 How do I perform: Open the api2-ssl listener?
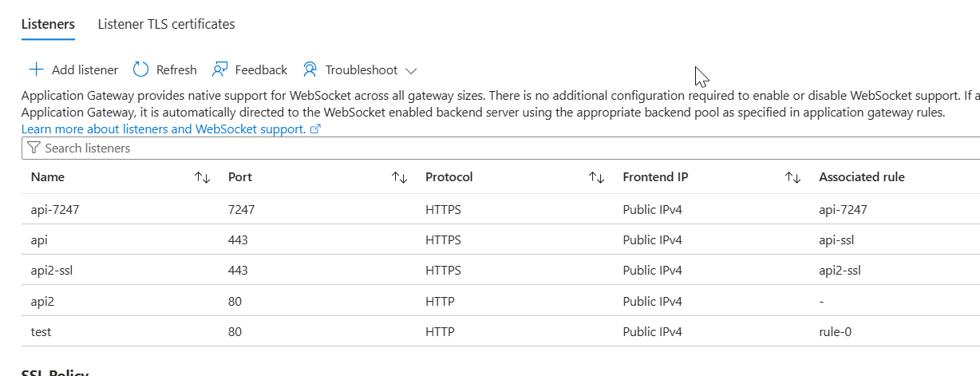coord(52,271)
